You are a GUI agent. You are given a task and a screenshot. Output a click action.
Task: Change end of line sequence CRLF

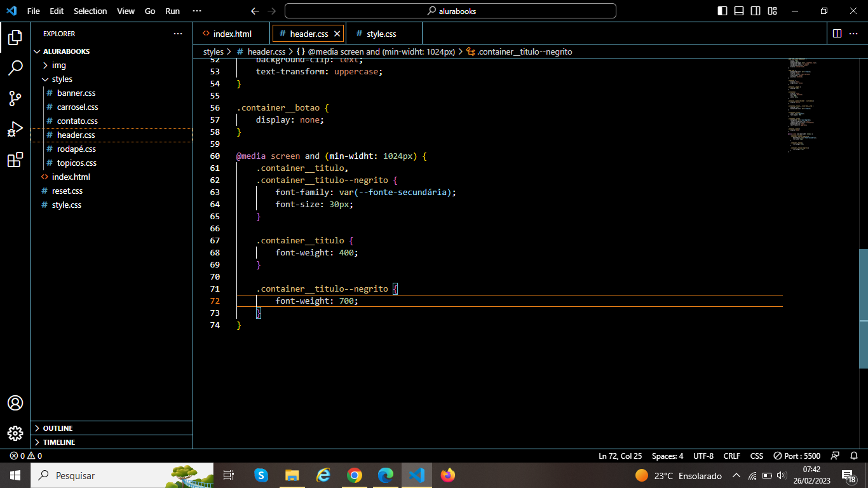(x=732, y=456)
